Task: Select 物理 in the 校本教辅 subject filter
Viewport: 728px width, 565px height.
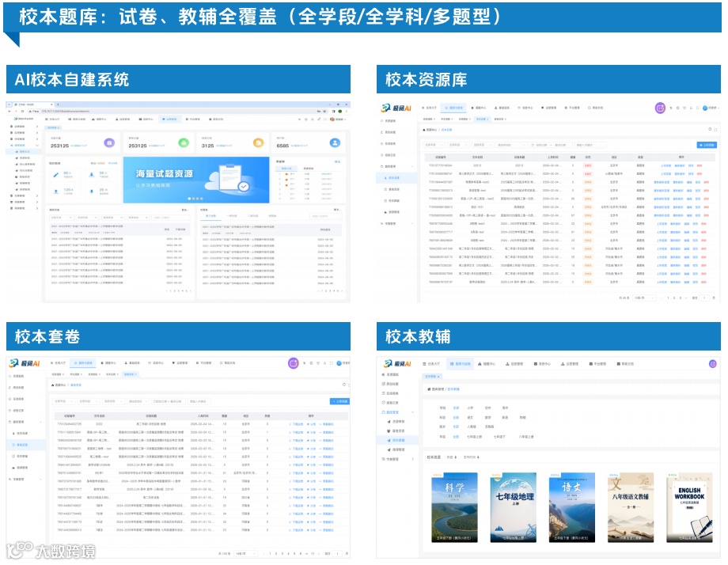Action: [x=523, y=418]
